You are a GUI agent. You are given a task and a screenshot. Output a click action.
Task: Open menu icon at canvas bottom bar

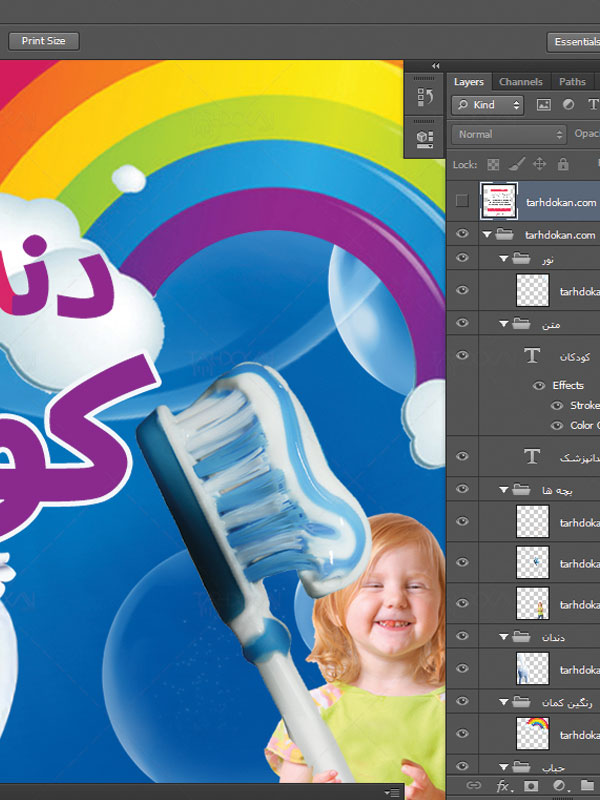pos(392,792)
